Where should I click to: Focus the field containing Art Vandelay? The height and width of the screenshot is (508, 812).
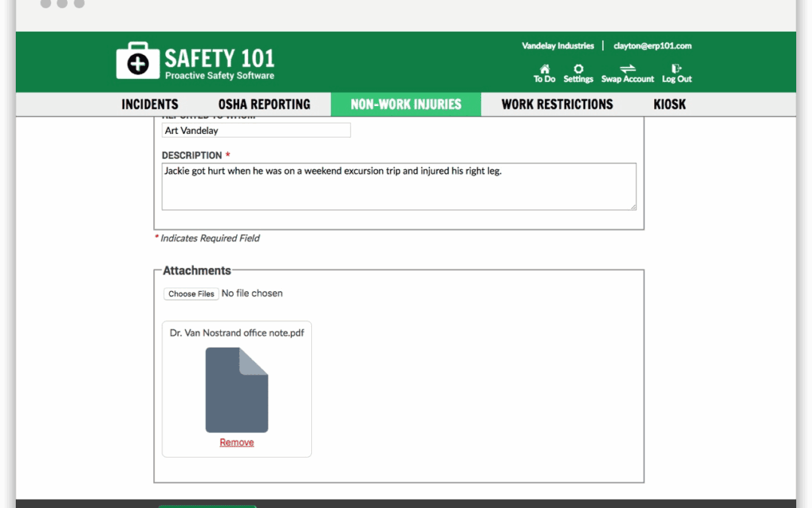(x=256, y=130)
